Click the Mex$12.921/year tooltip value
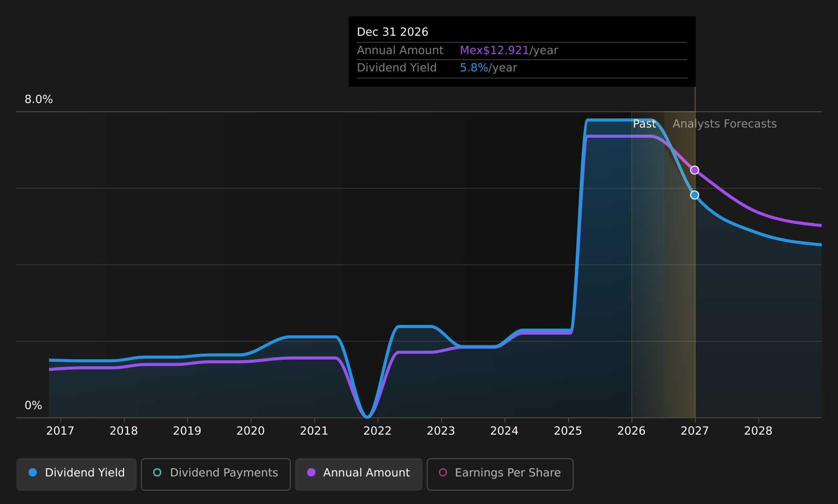The image size is (838, 504). (x=509, y=51)
